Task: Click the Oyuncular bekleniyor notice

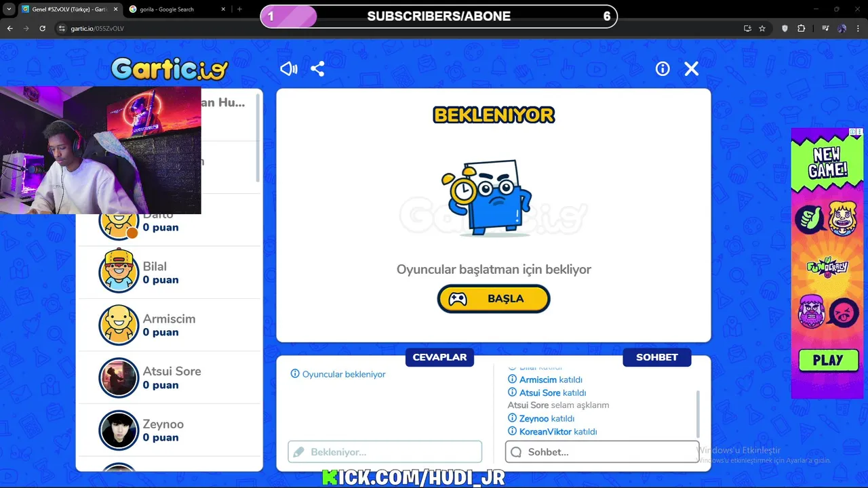Action: tap(338, 374)
